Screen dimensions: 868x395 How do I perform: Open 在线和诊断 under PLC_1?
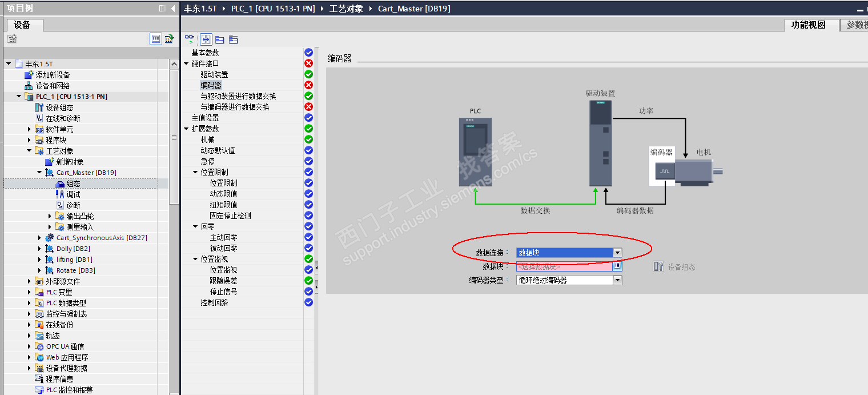(x=63, y=118)
